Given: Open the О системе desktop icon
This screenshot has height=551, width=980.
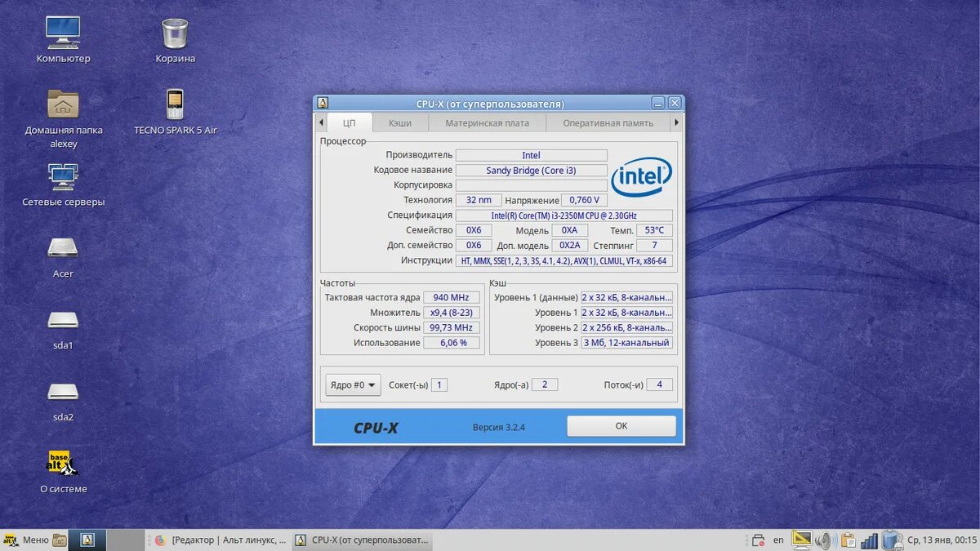Looking at the screenshot, I should coord(63,463).
